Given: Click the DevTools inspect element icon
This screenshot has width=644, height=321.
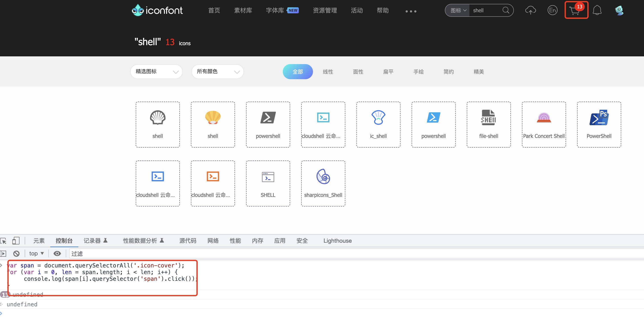Looking at the screenshot, I should 3,241.
